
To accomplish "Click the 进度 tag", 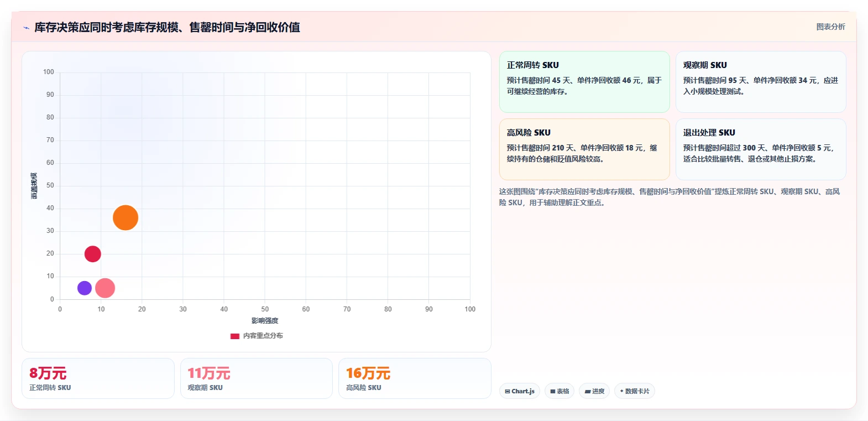I will (x=594, y=391).
